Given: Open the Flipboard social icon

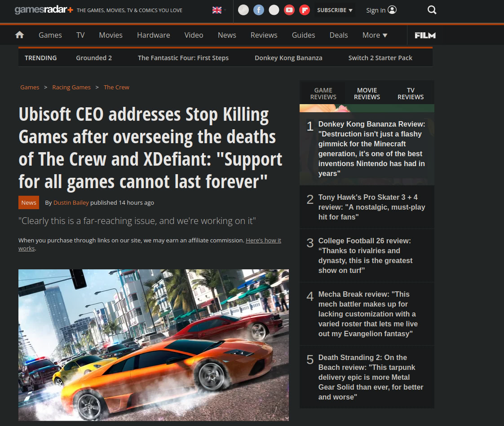Looking at the screenshot, I should click(x=305, y=10).
